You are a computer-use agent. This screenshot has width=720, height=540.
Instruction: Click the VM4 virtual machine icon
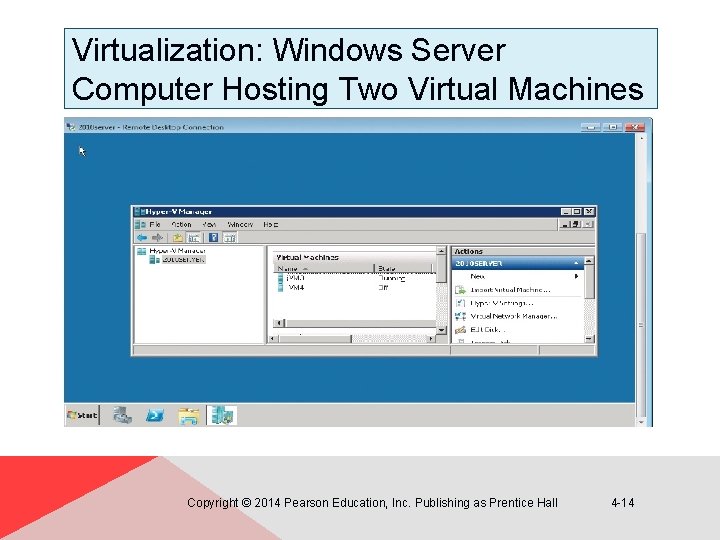pos(281,287)
